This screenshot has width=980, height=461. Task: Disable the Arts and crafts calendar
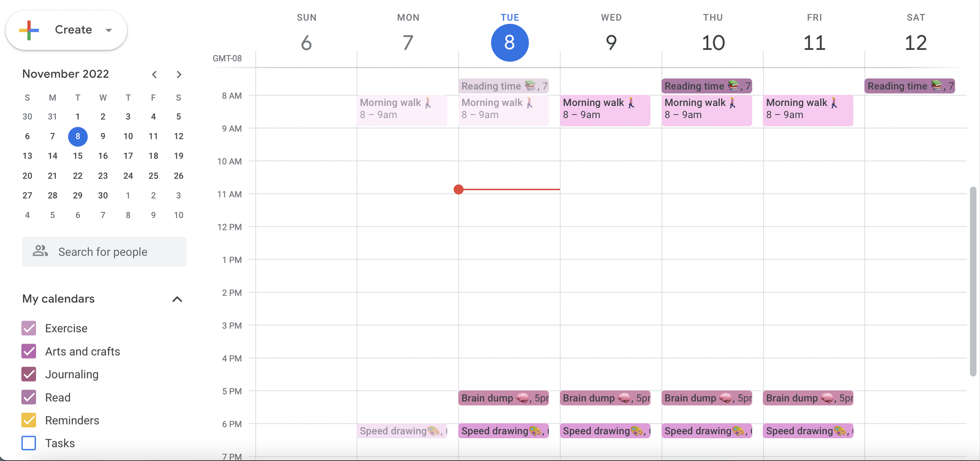pos(28,351)
